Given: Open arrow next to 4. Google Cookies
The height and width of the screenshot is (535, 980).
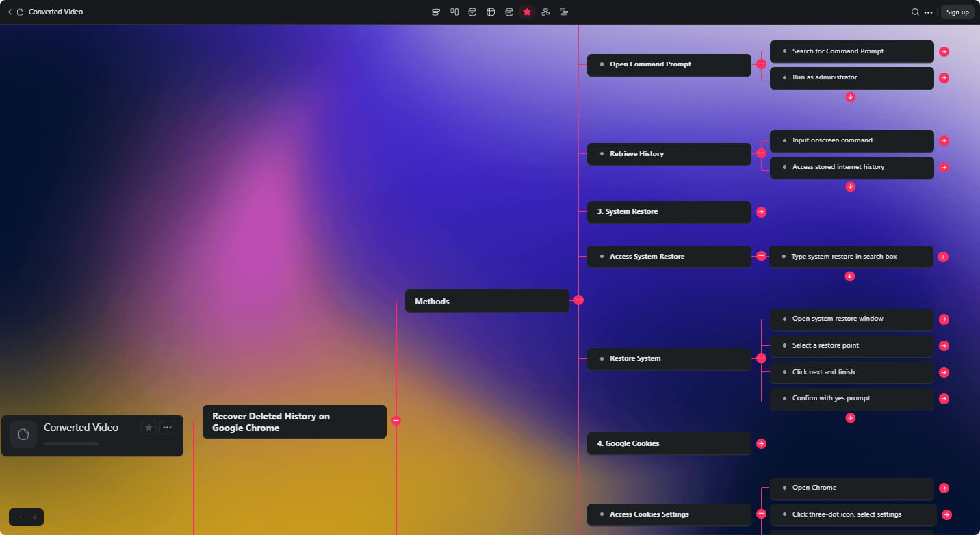Looking at the screenshot, I should click(x=761, y=444).
